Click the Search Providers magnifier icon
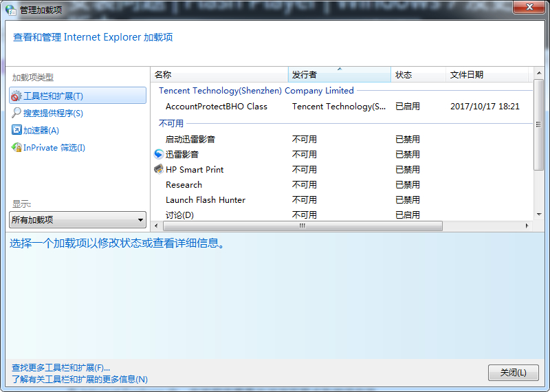Screen dimensions: 550x392 [x=16, y=113]
